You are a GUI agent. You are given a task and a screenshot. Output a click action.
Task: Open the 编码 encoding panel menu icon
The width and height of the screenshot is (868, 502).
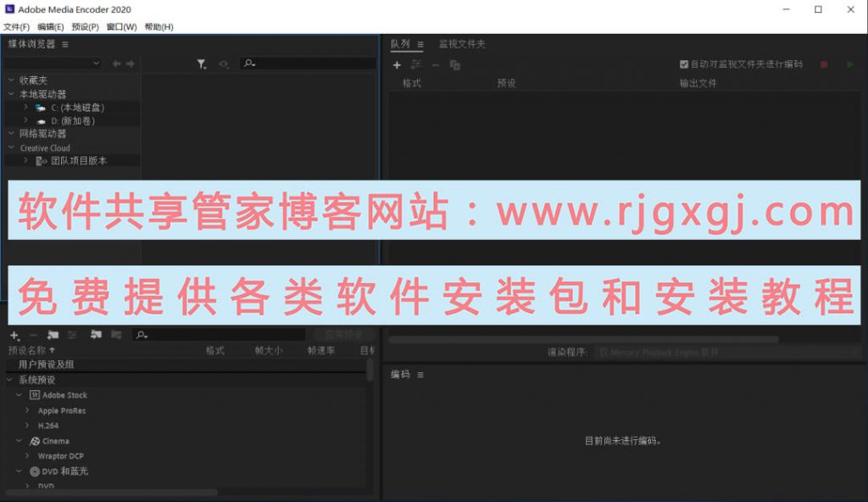(420, 375)
